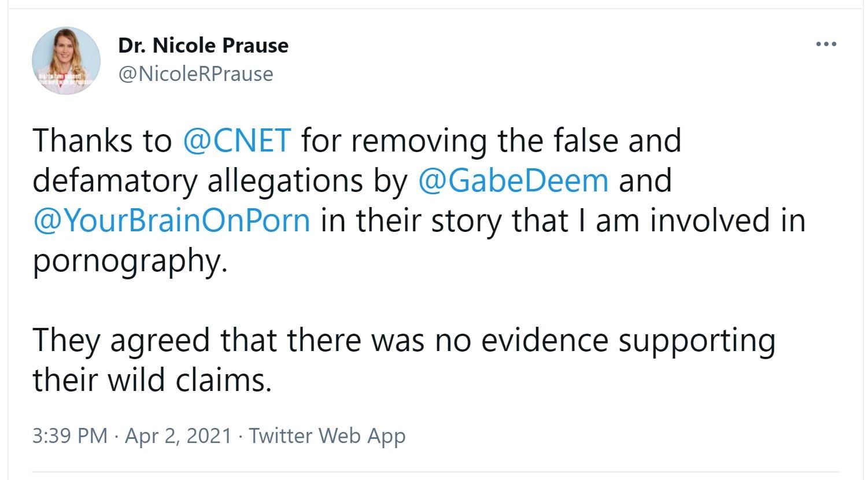Click Dr. Nicole Prause's profile avatar
Image resolution: width=868 pixels, height=480 pixels.
coord(66,61)
